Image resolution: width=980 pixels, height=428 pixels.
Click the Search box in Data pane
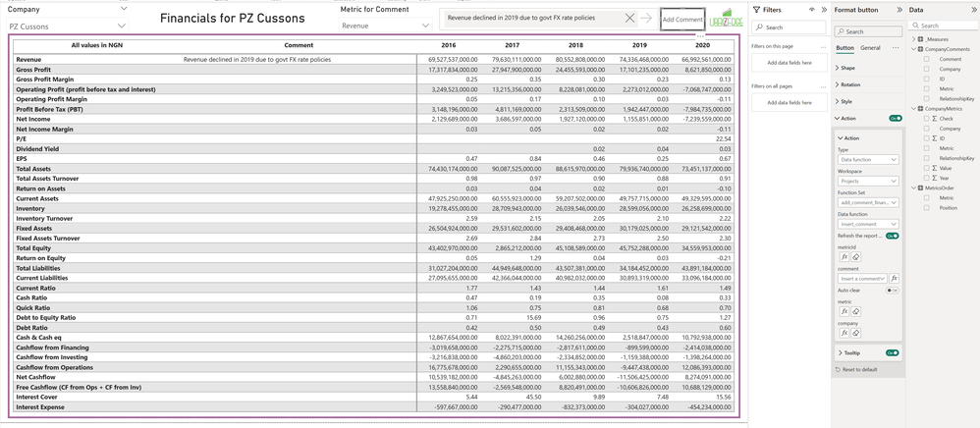(947, 26)
